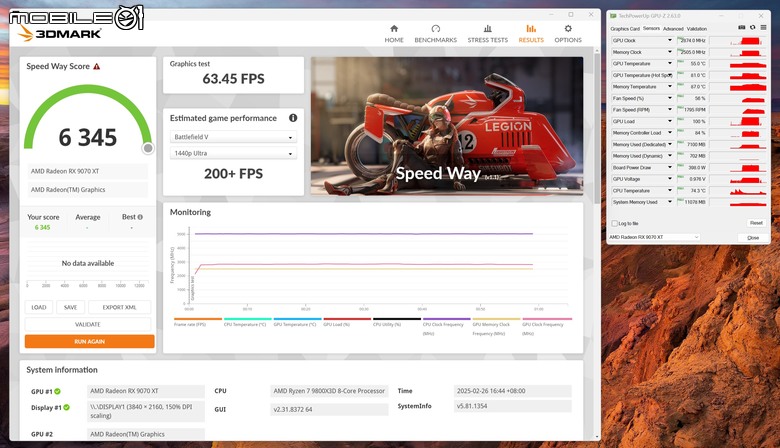Click the GPU-Z screenshot camera icon
Image resolution: width=780 pixels, height=448 pixels.
741,28
